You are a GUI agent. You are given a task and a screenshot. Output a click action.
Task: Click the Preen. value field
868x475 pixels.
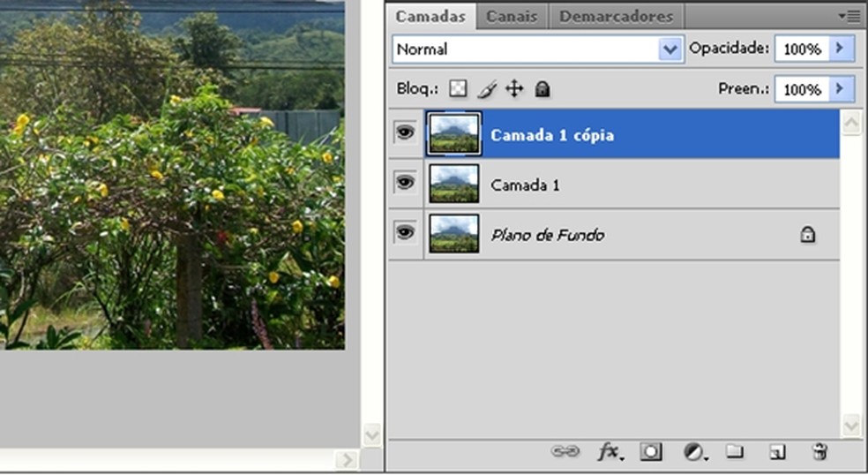(802, 89)
